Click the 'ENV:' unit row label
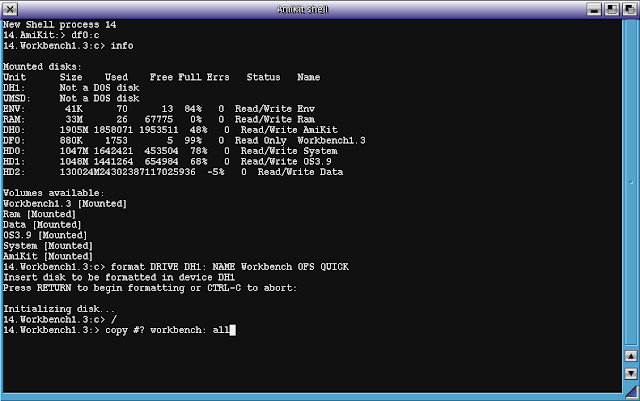The height and width of the screenshot is (401, 640). [14, 109]
